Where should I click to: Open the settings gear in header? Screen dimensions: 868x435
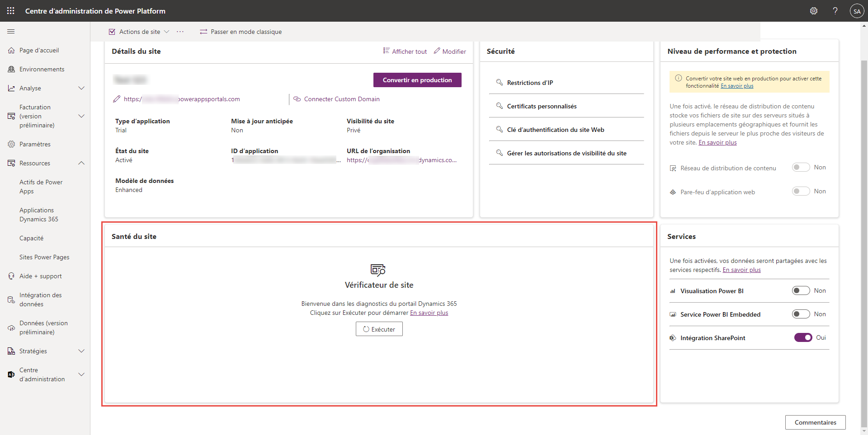[814, 11]
